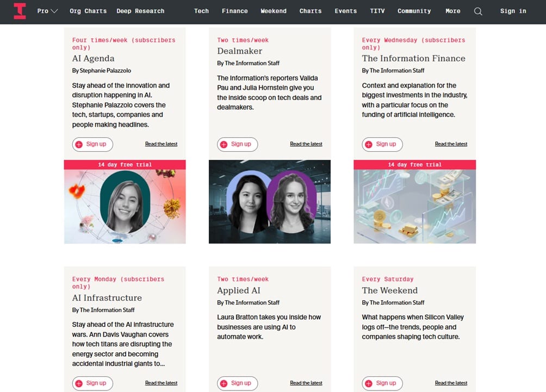Expand the More menu

(x=452, y=11)
